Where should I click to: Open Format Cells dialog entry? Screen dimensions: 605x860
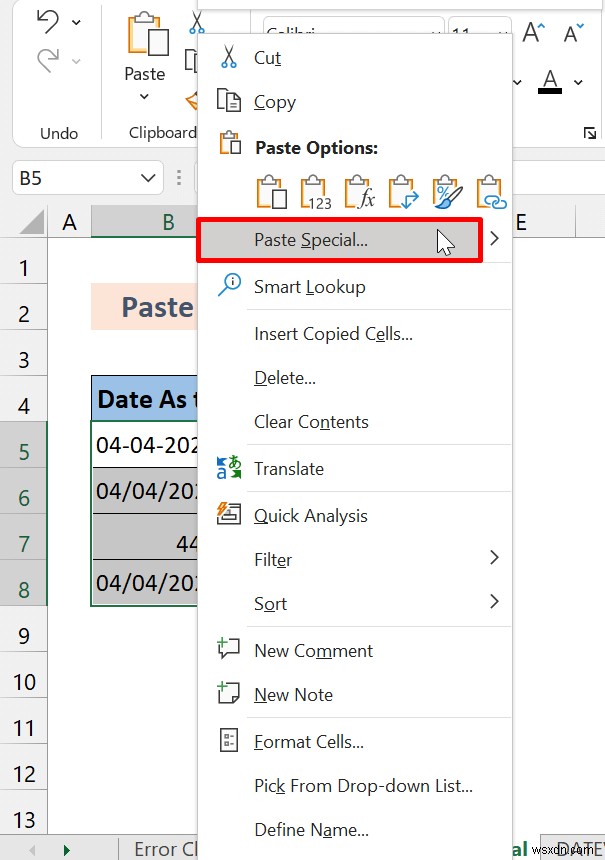355,742
